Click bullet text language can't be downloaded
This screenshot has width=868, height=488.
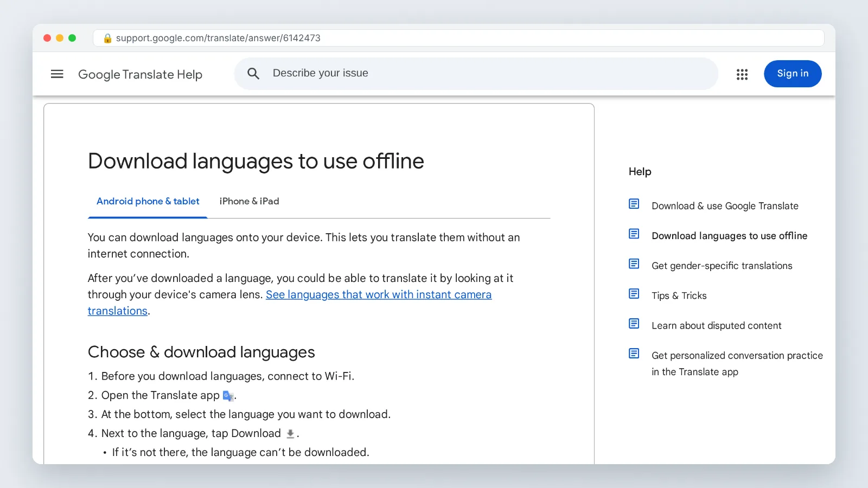[x=240, y=452]
